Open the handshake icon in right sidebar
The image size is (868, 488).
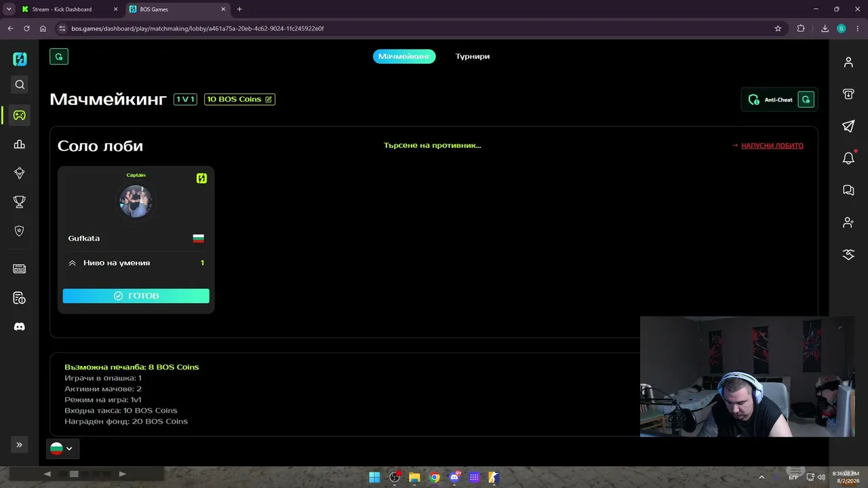pos(848,255)
